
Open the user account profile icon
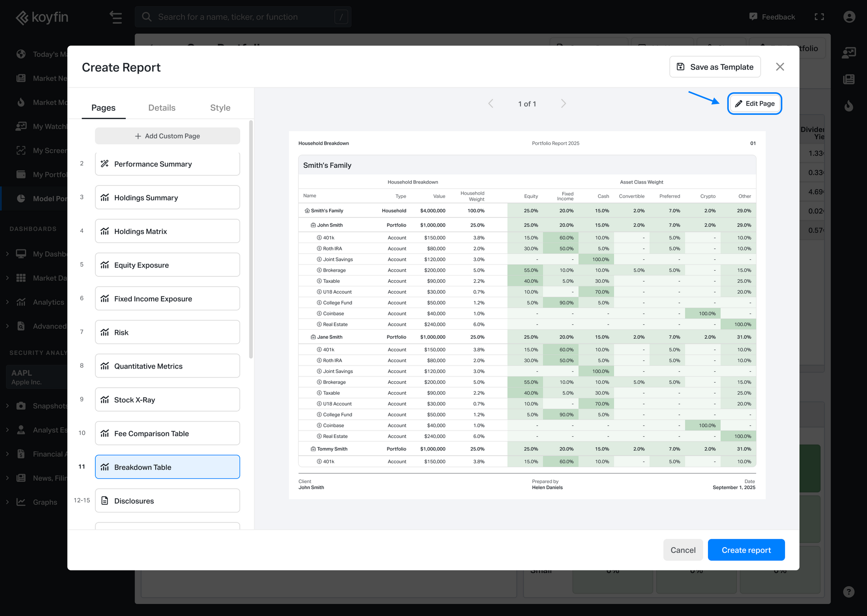pos(849,17)
